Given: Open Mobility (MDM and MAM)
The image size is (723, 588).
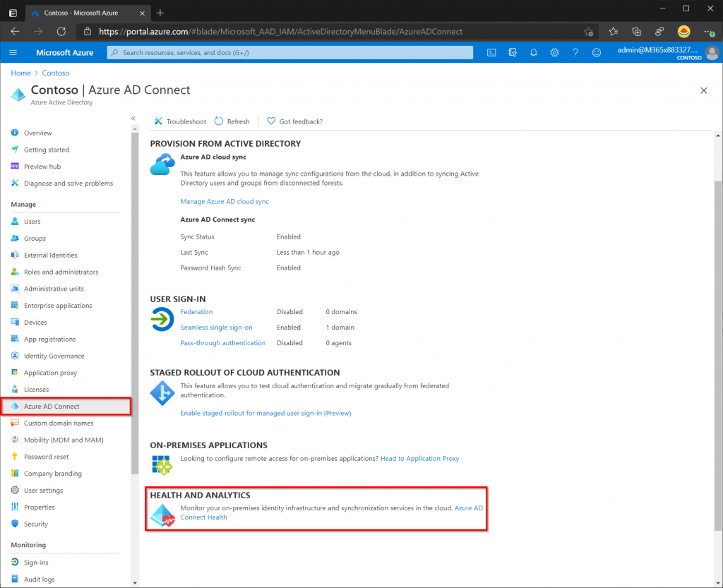Looking at the screenshot, I should pos(65,440).
